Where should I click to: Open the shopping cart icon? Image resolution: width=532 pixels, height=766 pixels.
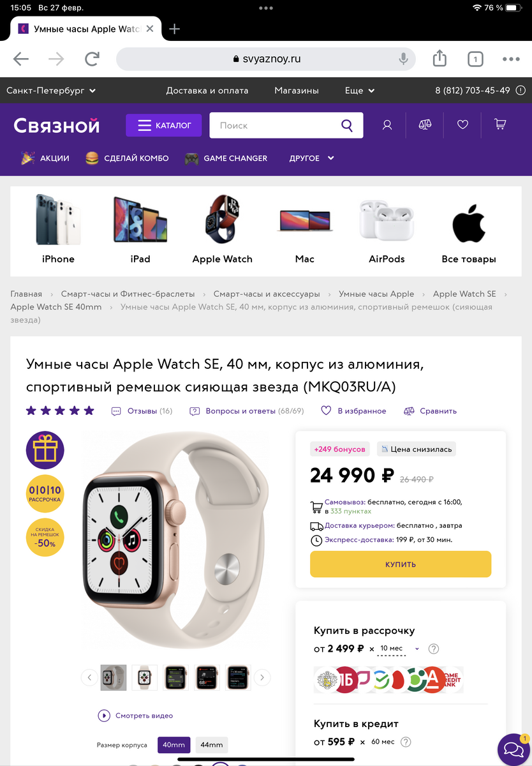click(x=500, y=125)
